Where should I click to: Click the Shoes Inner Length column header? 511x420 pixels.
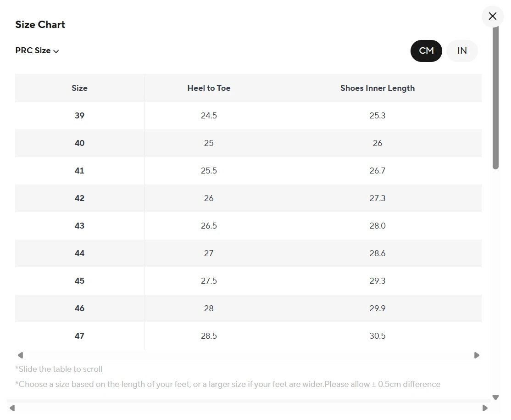[377, 88]
